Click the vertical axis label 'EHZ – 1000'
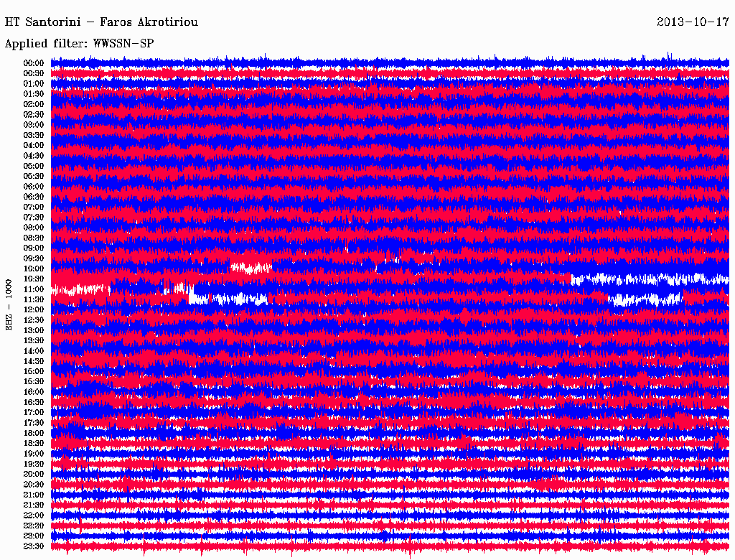Viewport: 735px width, 560px height. pyautogui.click(x=9, y=305)
